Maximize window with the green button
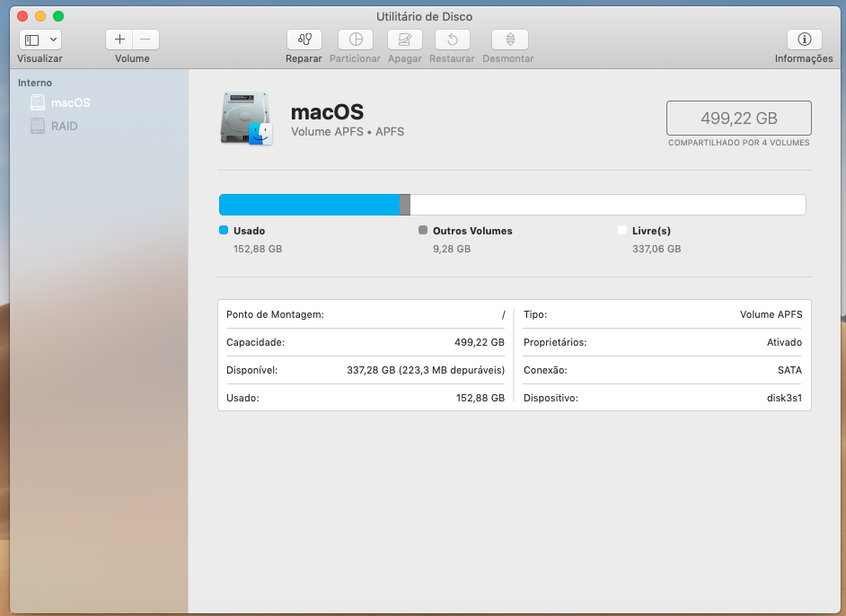This screenshot has width=846, height=616. click(58, 16)
